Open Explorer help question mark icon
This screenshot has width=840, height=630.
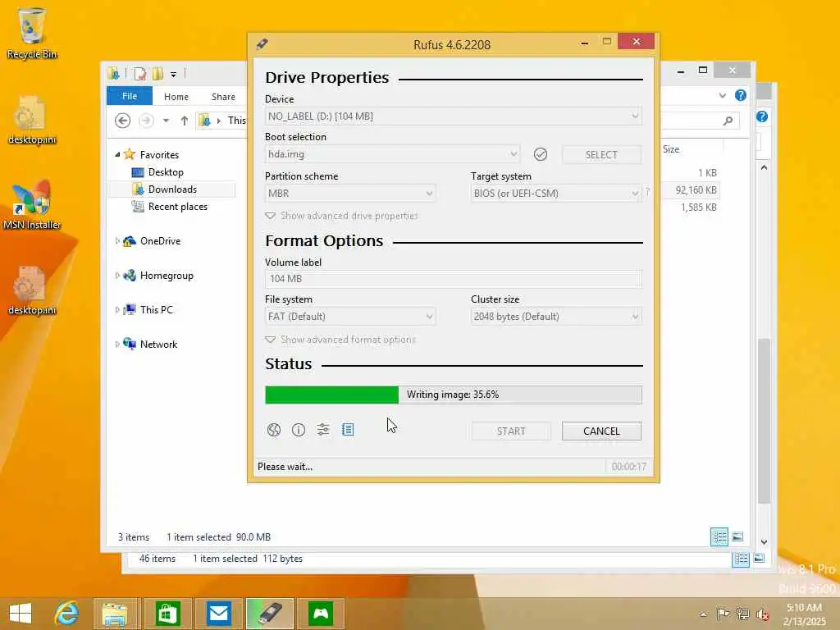(741, 95)
